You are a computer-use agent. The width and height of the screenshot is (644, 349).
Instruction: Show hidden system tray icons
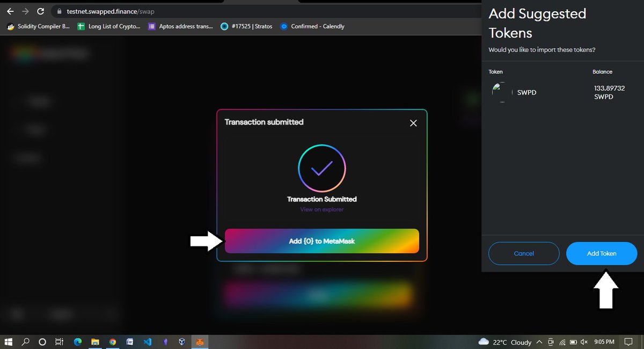(x=539, y=342)
